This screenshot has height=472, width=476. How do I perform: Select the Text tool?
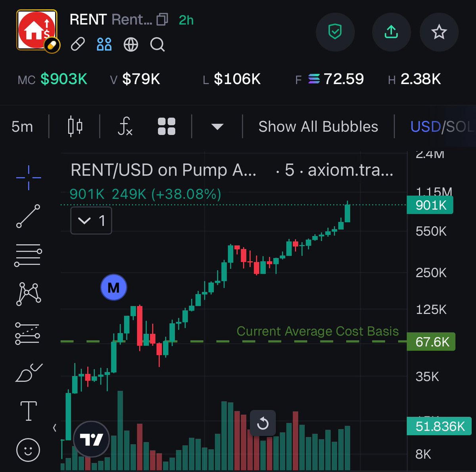[x=29, y=410]
